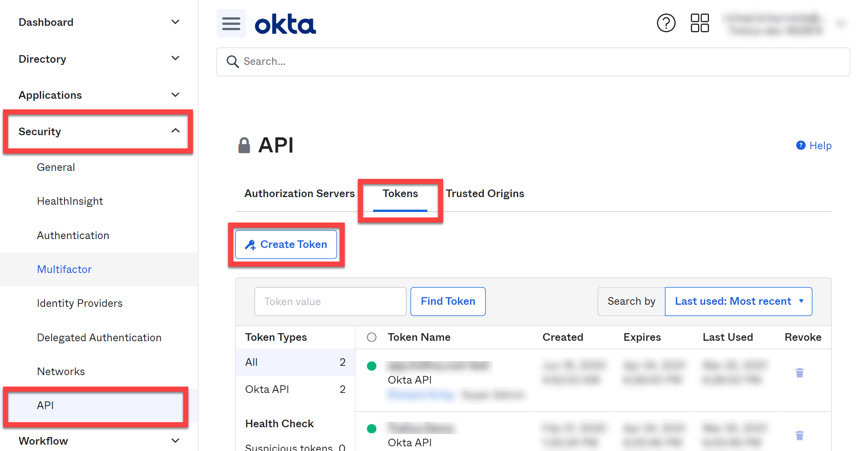Screen dimensions: 868x451
Task: Revoke first token via trash icon
Action: click(x=800, y=373)
